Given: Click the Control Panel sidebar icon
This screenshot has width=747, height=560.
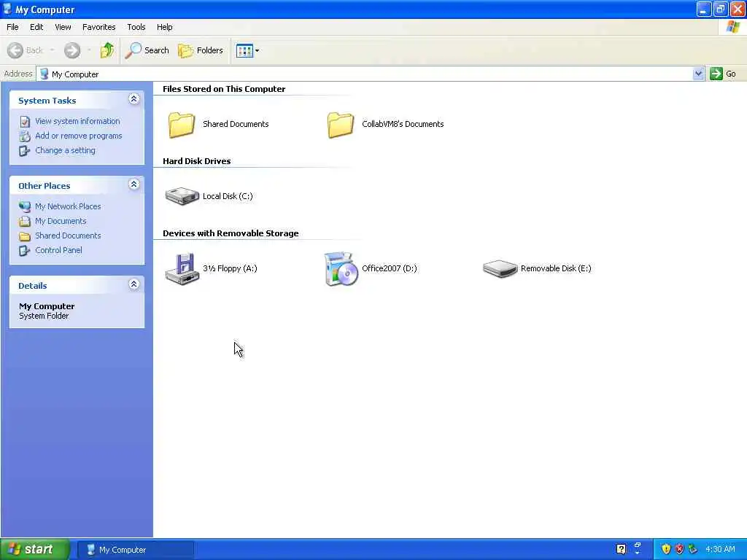Looking at the screenshot, I should [x=25, y=251].
